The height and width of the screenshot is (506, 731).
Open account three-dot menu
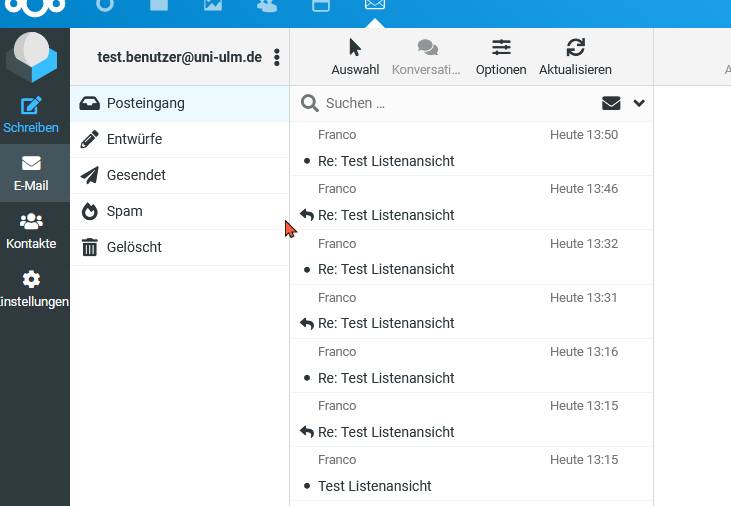click(277, 57)
